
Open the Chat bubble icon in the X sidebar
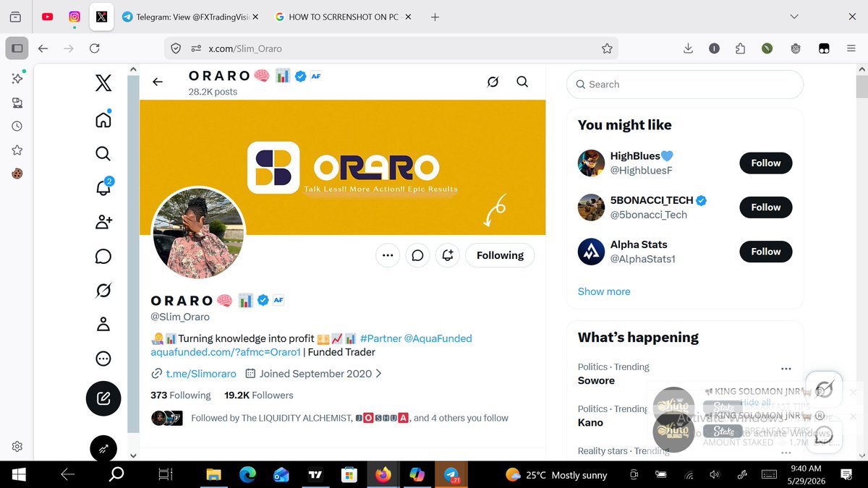click(x=103, y=256)
